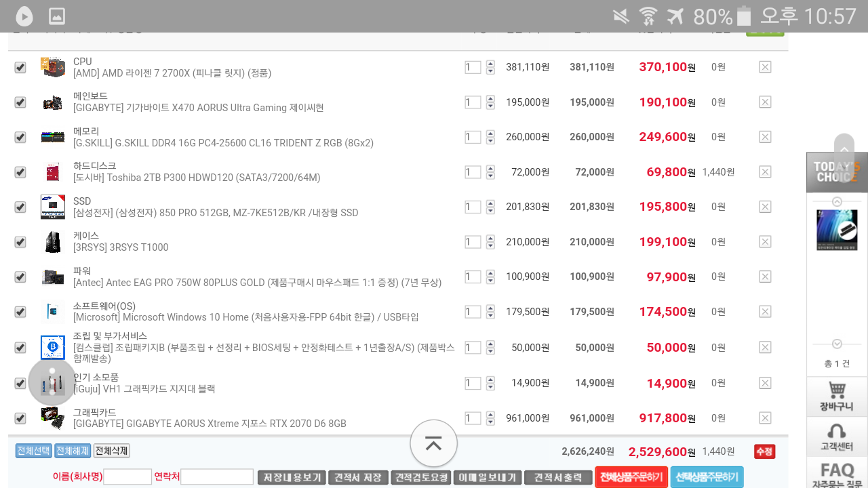Click the 전체선택 button
This screenshot has width=868, height=488.
(x=33, y=451)
